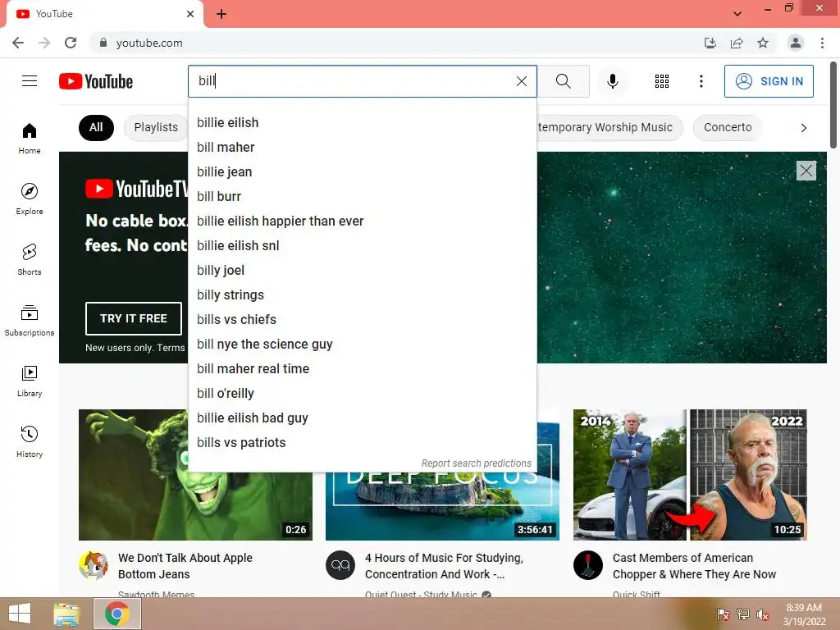Choose suggestion billie eilish bad guy

coord(362,418)
